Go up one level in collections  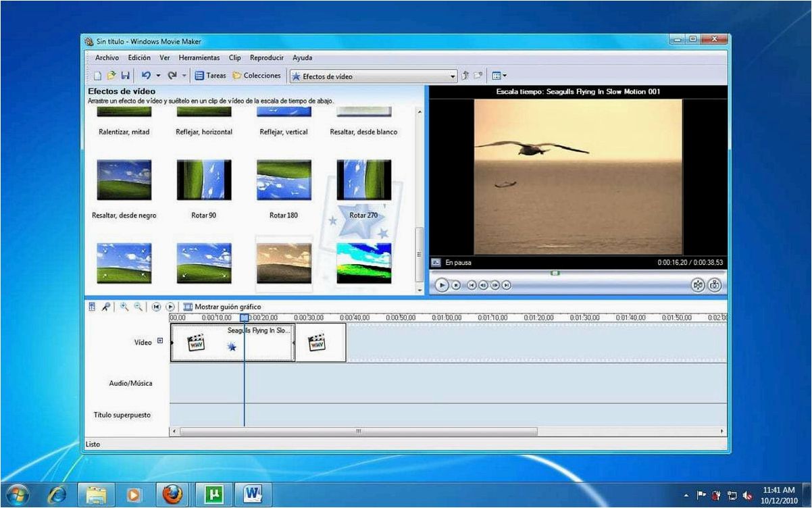tap(465, 76)
